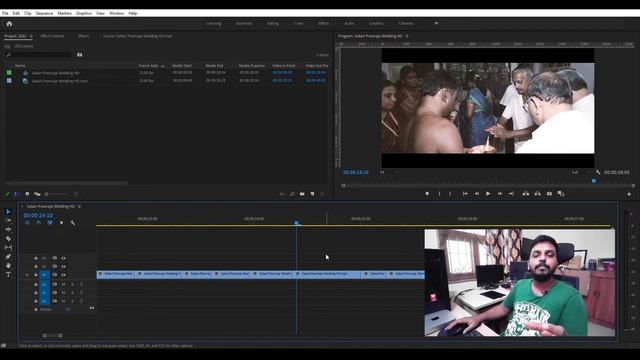640x360 pixels.
Task: Open Program monitor settings wrench
Action: (x=598, y=172)
